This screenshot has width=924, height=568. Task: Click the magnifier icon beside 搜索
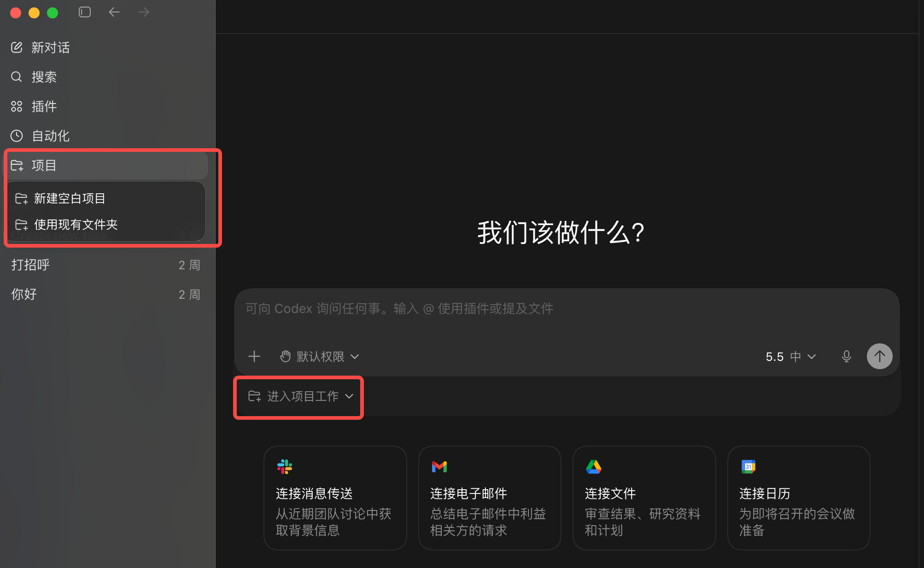coord(17,77)
